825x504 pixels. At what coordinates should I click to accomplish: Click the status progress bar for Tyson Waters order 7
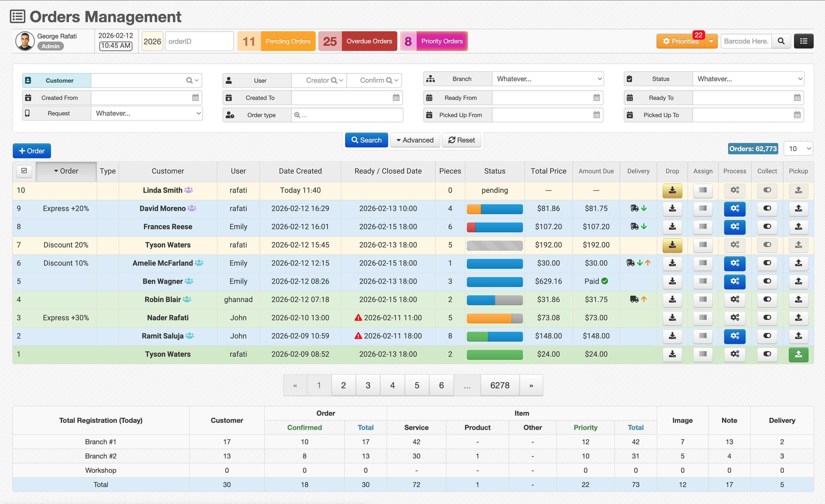coord(494,245)
